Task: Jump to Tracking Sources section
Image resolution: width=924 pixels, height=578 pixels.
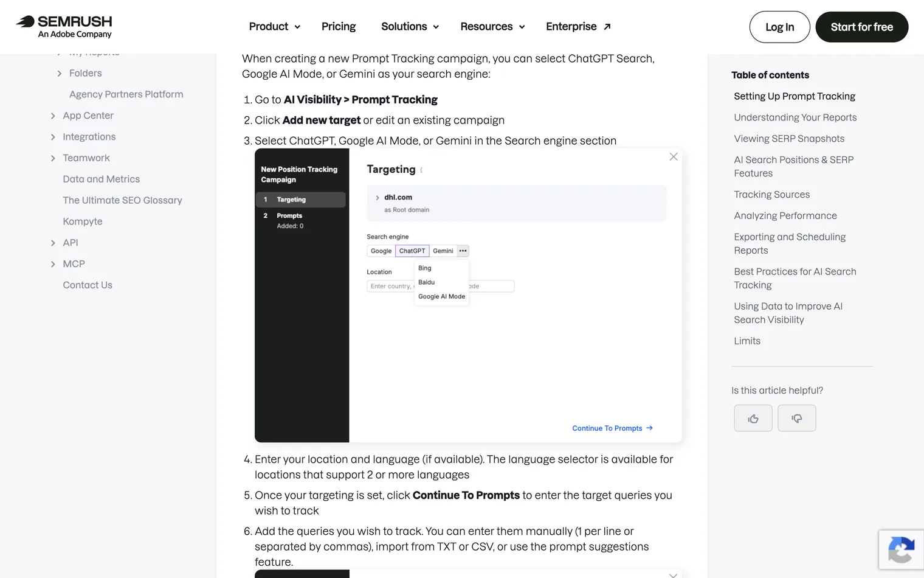Action: pyautogui.click(x=772, y=195)
